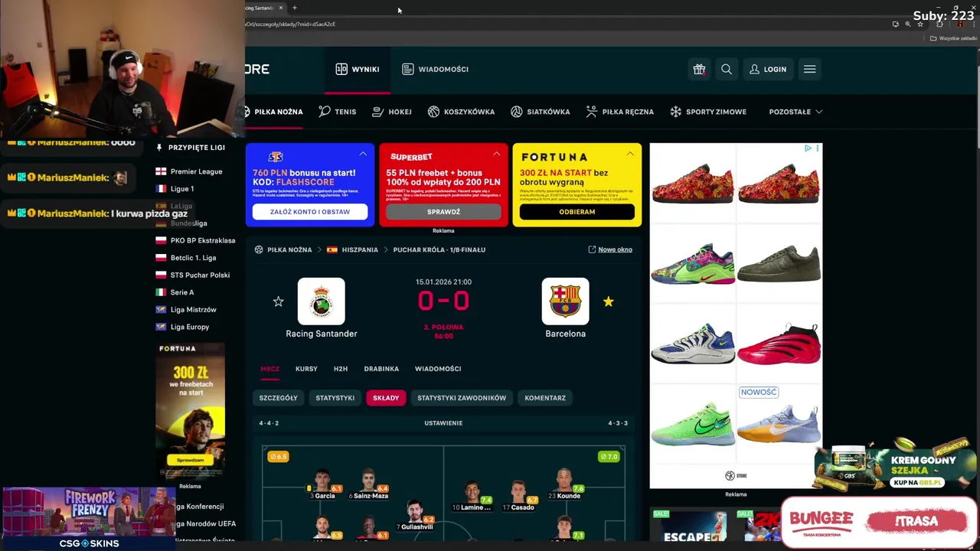The height and width of the screenshot is (551, 980).
Task: Open the browser profile avatar icon
Action: pos(960,24)
